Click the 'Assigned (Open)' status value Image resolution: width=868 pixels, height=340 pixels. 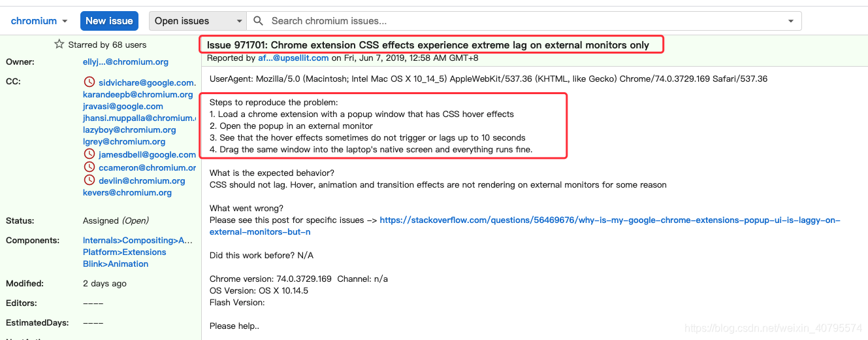coord(116,220)
